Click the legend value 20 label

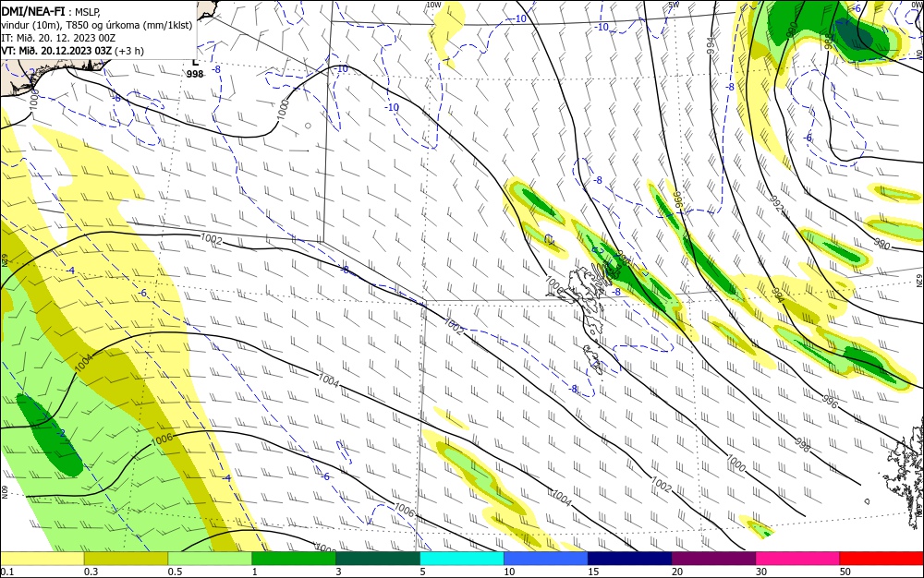(677, 572)
